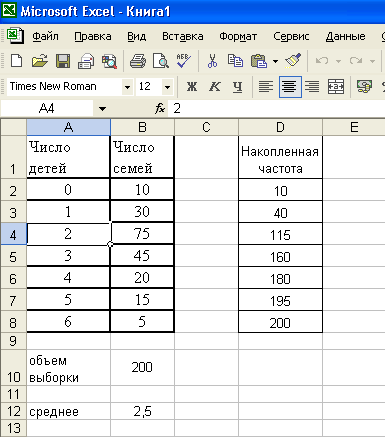Select cell B5 containing 45
The image size is (385, 437).
[142, 256]
